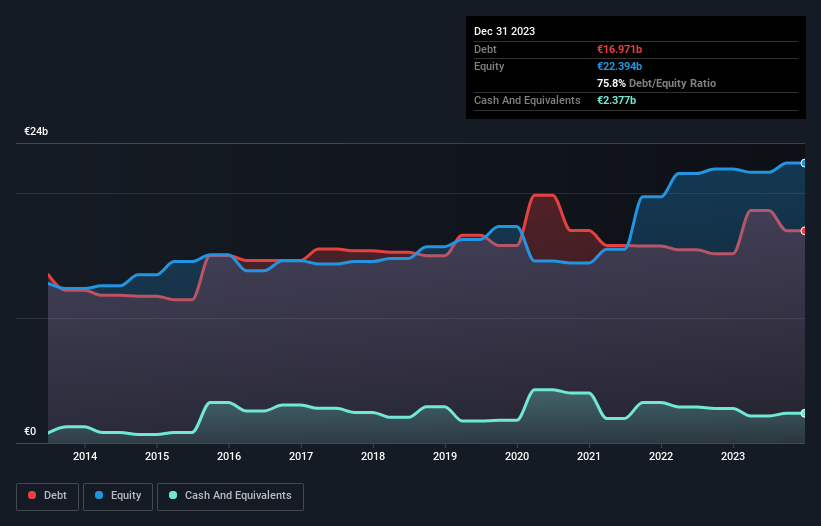The image size is (821, 526).
Task: Click the 2019 x-axis label
Action: 445,456
